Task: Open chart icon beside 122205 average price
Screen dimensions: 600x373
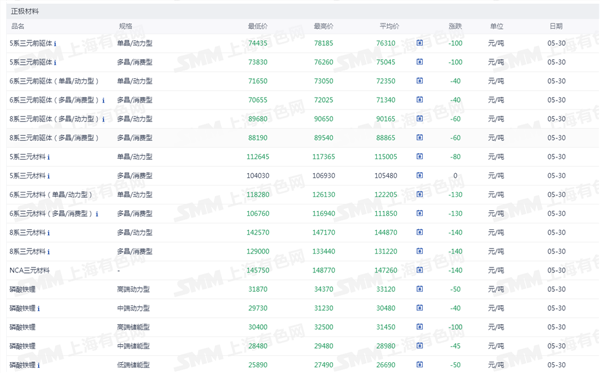Action: pos(420,194)
